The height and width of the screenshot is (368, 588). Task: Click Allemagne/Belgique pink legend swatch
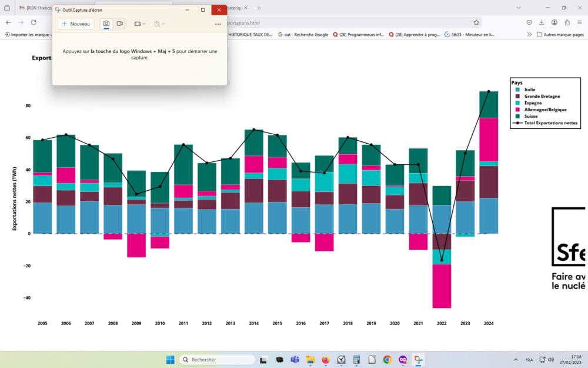coord(517,110)
